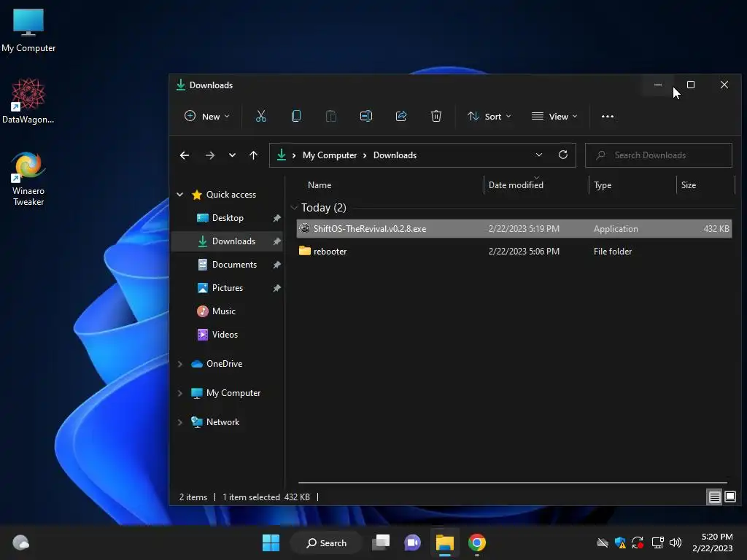Expand the Network tree node
747x560 pixels.
point(180,422)
